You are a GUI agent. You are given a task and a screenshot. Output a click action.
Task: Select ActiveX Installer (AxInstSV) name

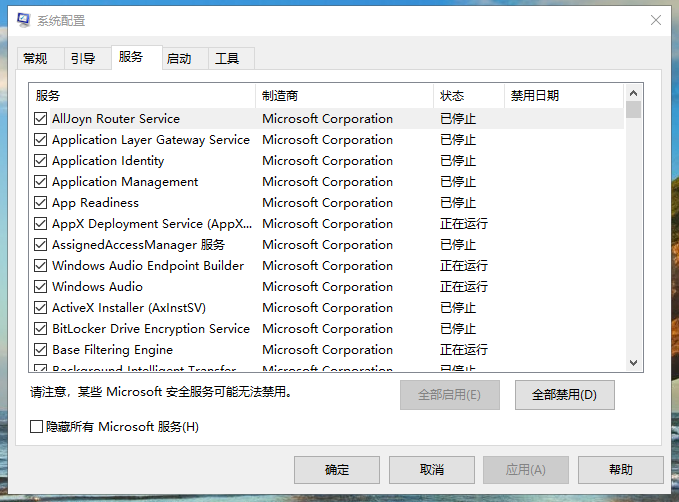click(x=129, y=308)
